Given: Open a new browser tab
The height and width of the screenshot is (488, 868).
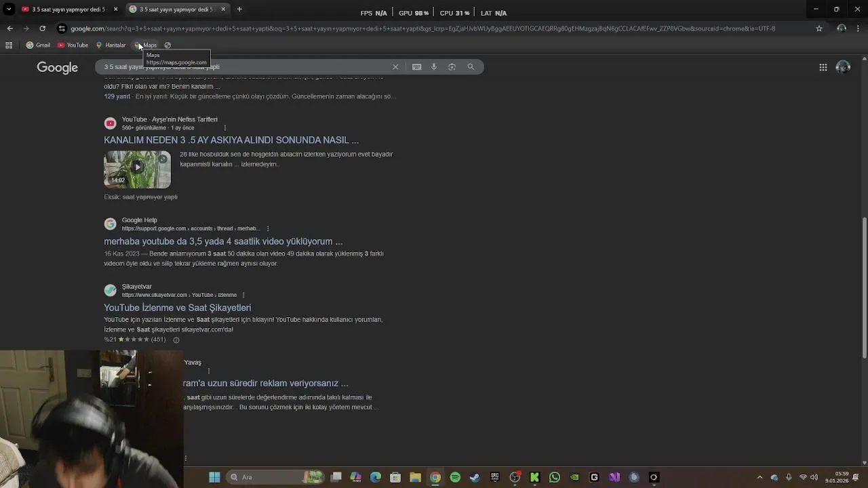Looking at the screenshot, I should coord(239,9).
